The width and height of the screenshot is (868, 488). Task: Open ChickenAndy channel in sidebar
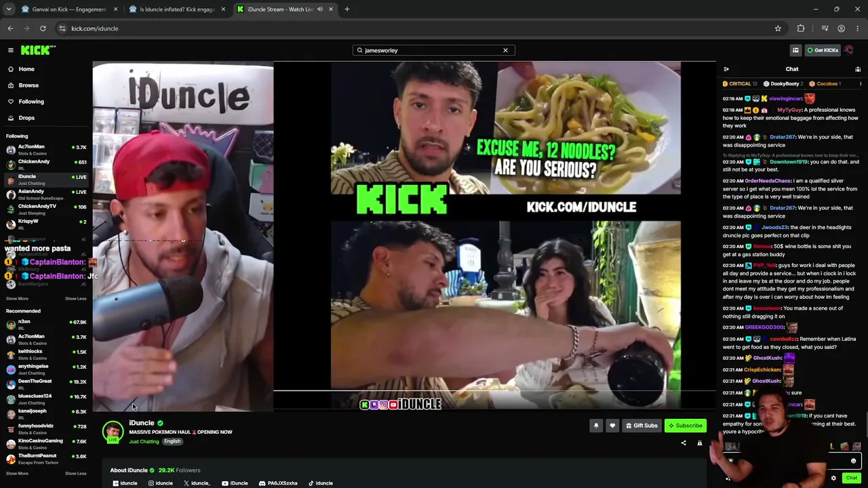pos(46,164)
